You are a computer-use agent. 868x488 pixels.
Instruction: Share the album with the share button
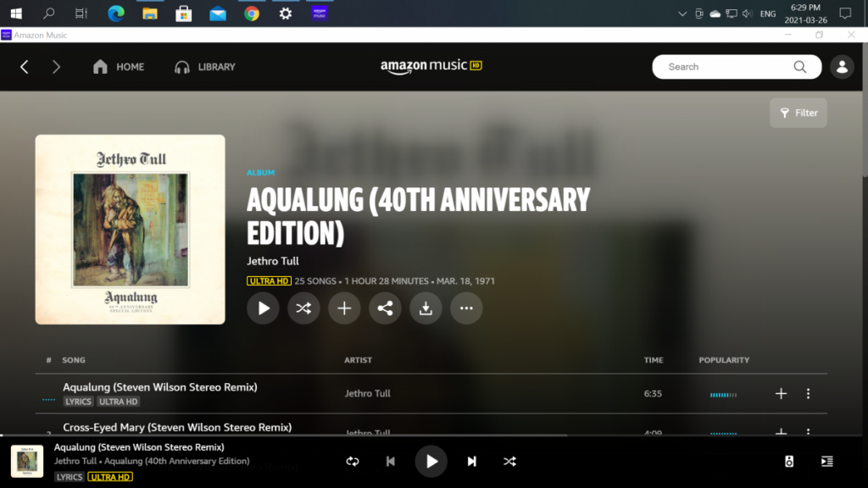[x=385, y=308]
